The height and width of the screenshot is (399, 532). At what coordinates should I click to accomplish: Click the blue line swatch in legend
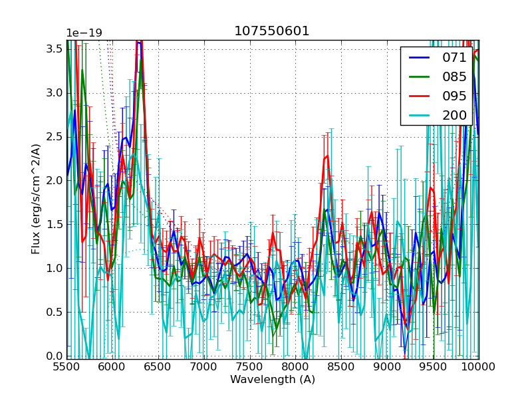419,58
